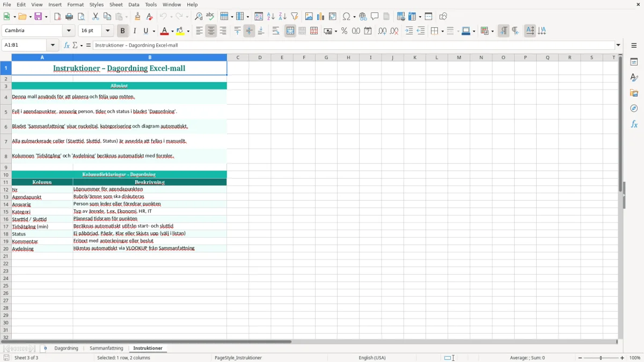Click the Formula equals button

(x=89, y=46)
